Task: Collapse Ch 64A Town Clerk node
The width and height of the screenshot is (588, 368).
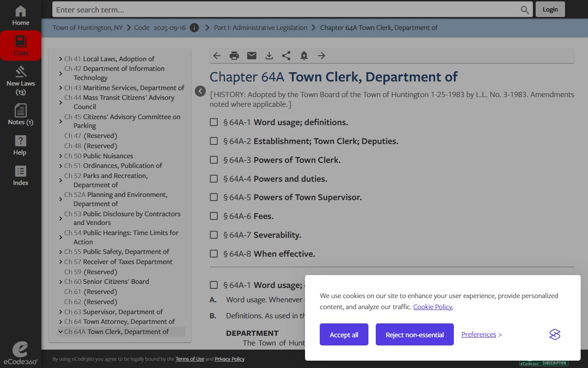Action: click(61, 332)
